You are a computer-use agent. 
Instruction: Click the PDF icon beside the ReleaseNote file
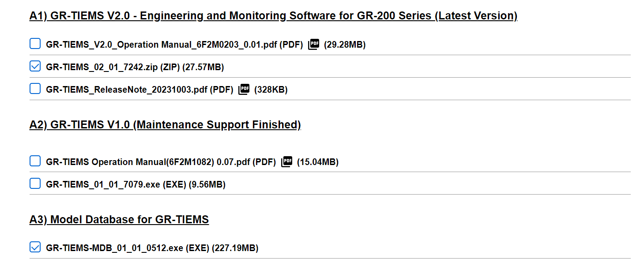tap(244, 89)
